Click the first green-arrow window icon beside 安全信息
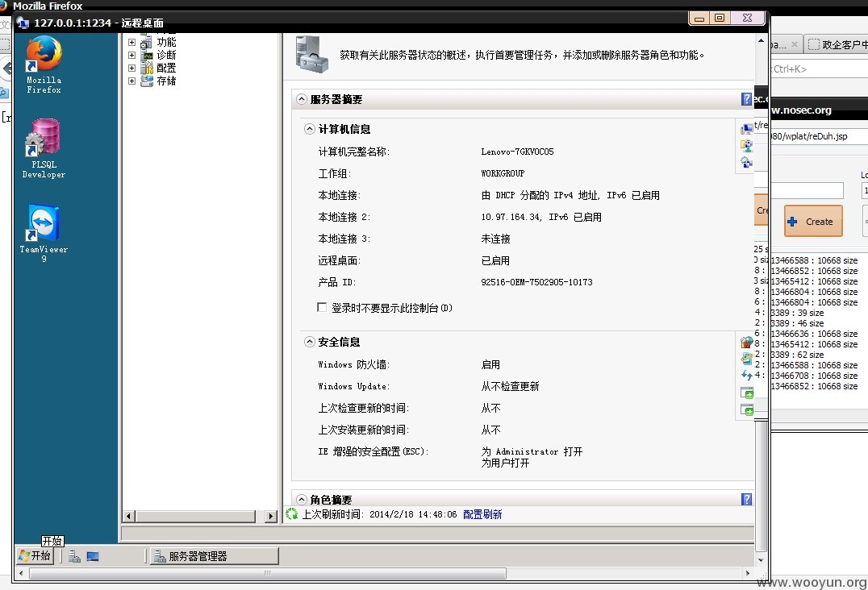The height and width of the screenshot is (590, 868). point(746,393)
